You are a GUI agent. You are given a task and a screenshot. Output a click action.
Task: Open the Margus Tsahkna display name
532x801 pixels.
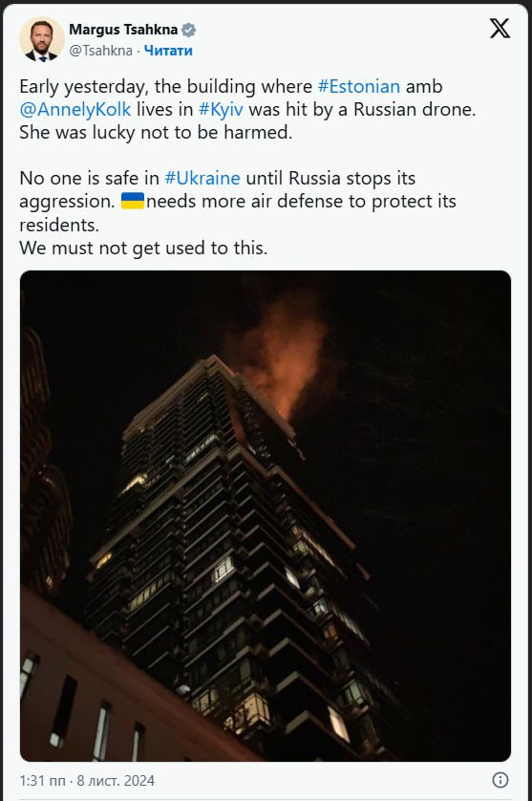(123, 30)
